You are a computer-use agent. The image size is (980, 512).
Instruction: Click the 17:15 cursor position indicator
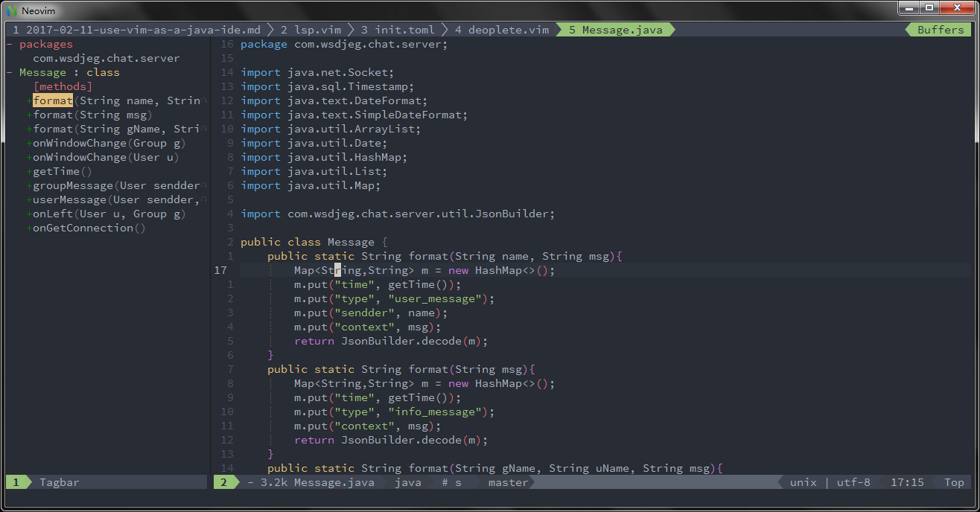[x=907, y=482]
